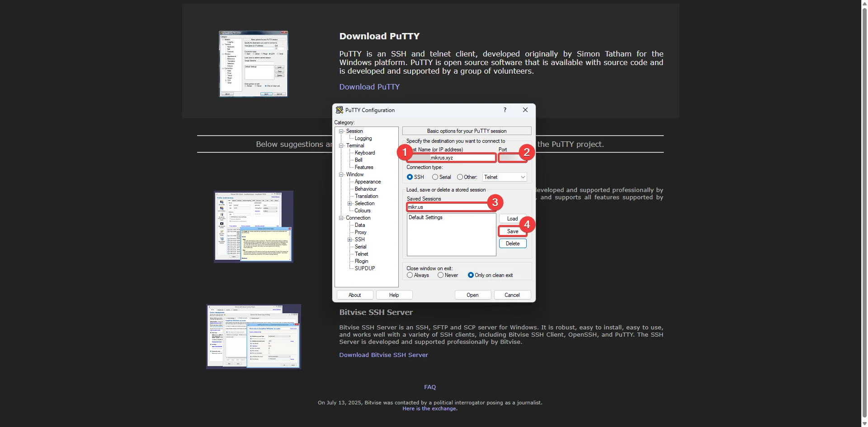Select Translation category in the tree

pos(366,196)
